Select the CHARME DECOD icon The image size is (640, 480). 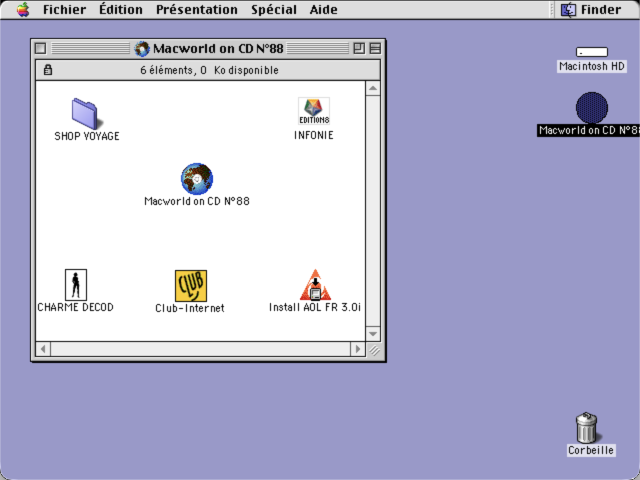point(76,285)
